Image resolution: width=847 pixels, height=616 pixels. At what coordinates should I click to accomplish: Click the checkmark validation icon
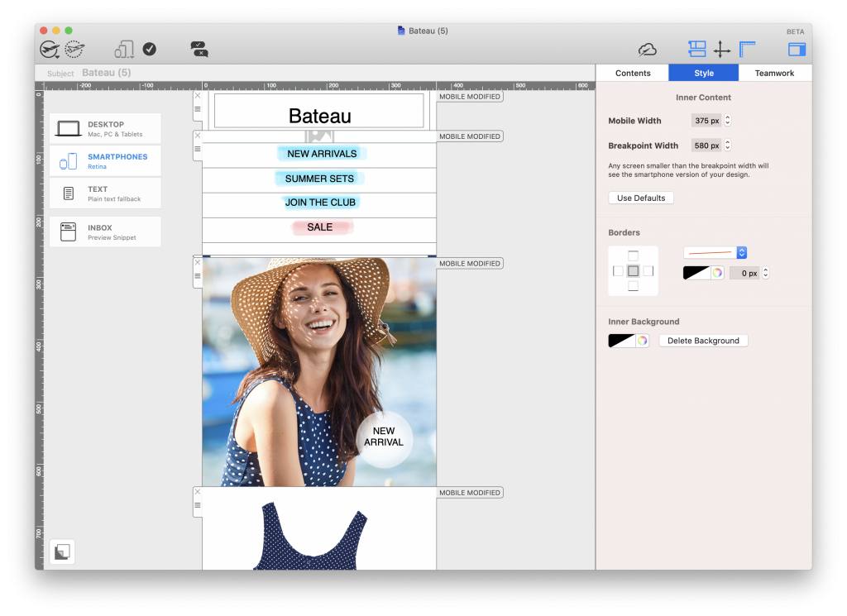150,50
